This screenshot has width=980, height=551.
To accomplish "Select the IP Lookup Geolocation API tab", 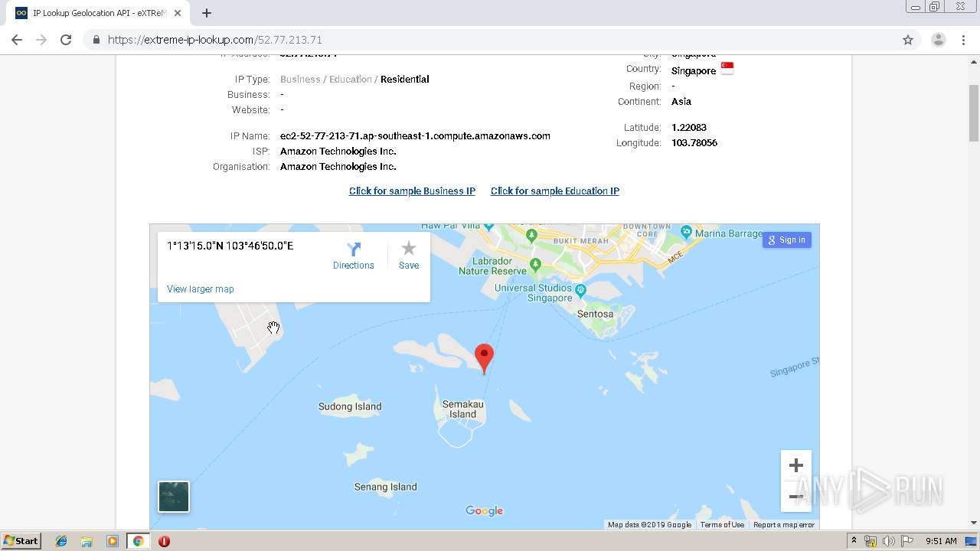I will click(x=98, y=13).
